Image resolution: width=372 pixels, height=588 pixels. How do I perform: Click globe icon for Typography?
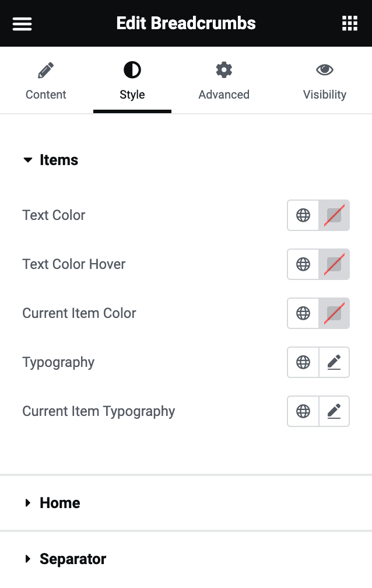(x=303, y=362)
